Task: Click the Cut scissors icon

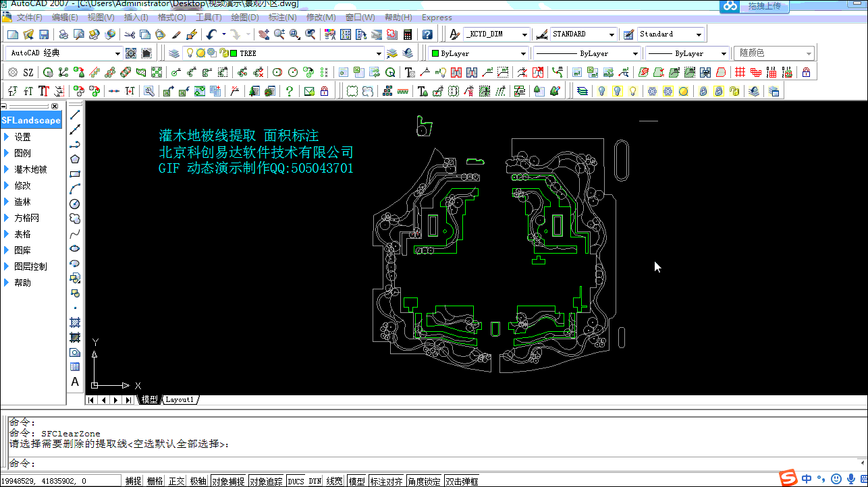Action: [130, 34]
